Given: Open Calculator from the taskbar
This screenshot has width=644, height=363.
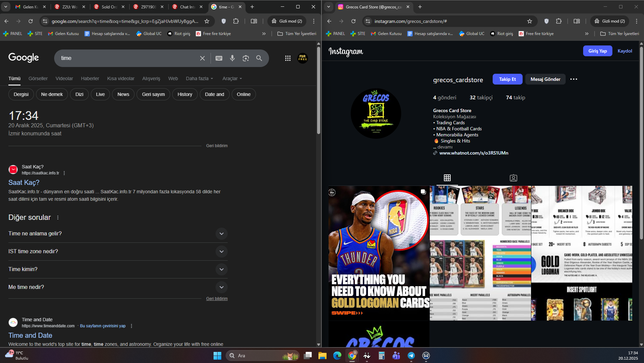Looking at the screenshot, I should pos(381,356).
